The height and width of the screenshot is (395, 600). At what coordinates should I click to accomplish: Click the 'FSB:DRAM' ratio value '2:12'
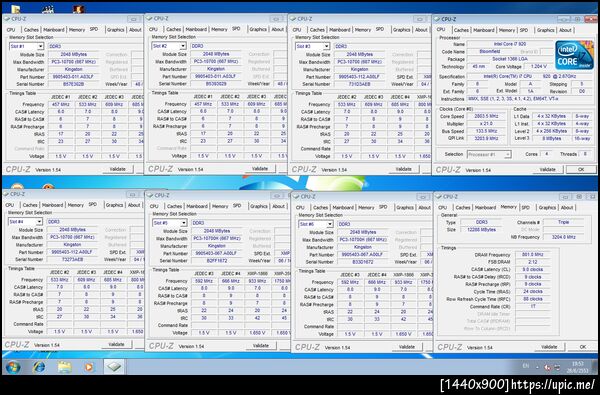(533, 263)
